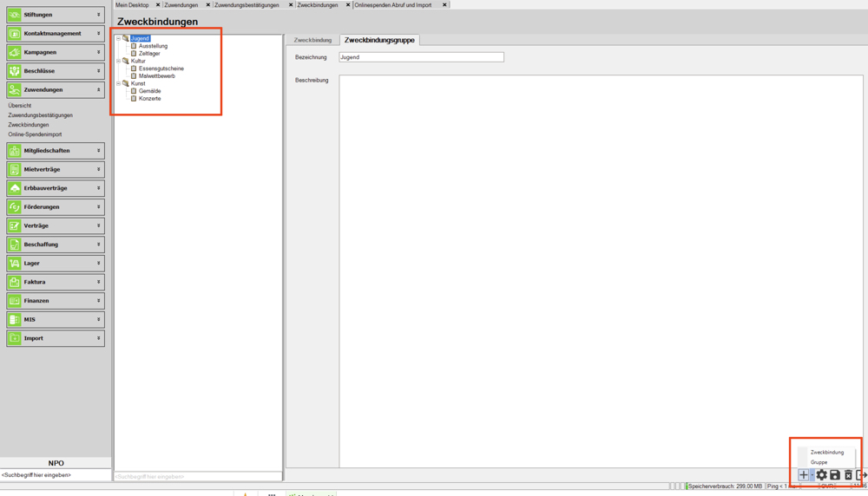Screen dimensions: 868x496
Task: Choose Gruppe from the popup menu
Action: click(x=819, y=462)
